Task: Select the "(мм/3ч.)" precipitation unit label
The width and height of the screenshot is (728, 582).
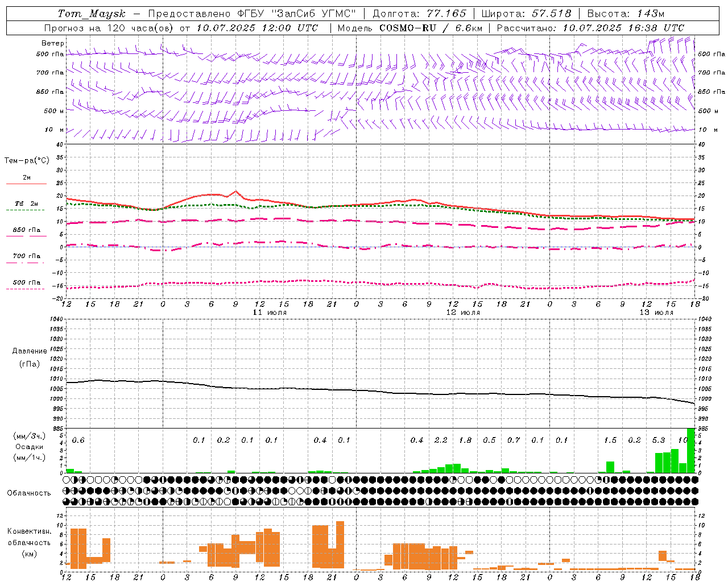Action: click(x=30, y=436)
